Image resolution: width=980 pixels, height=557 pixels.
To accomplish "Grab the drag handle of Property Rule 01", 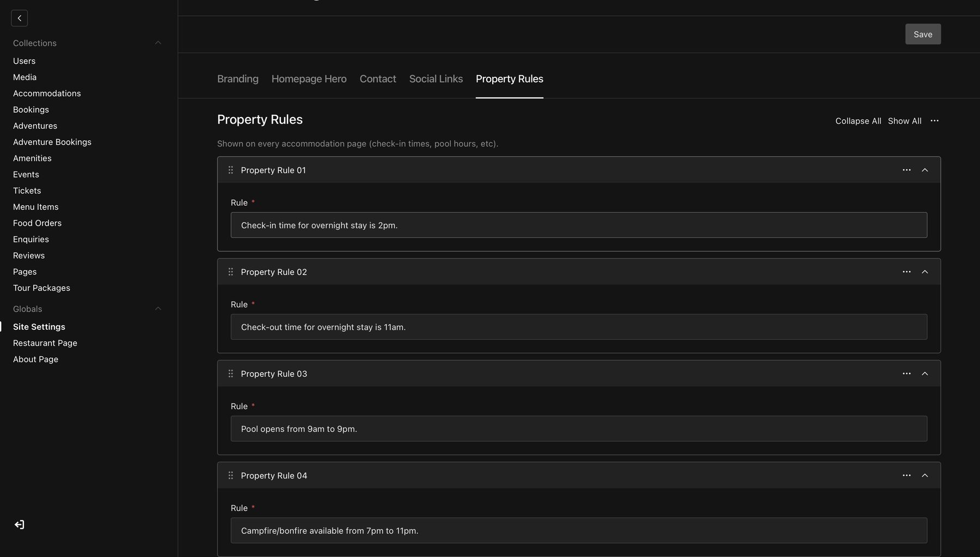I will (x=230, y=170).
